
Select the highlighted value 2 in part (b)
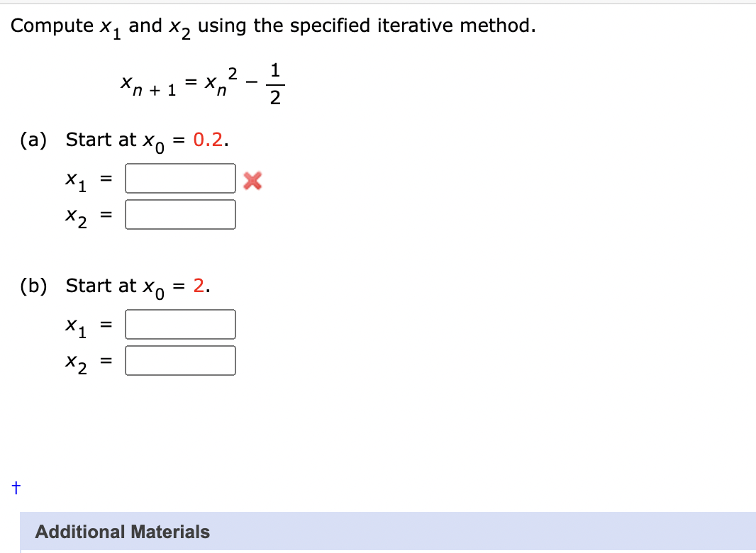point(200,286)
